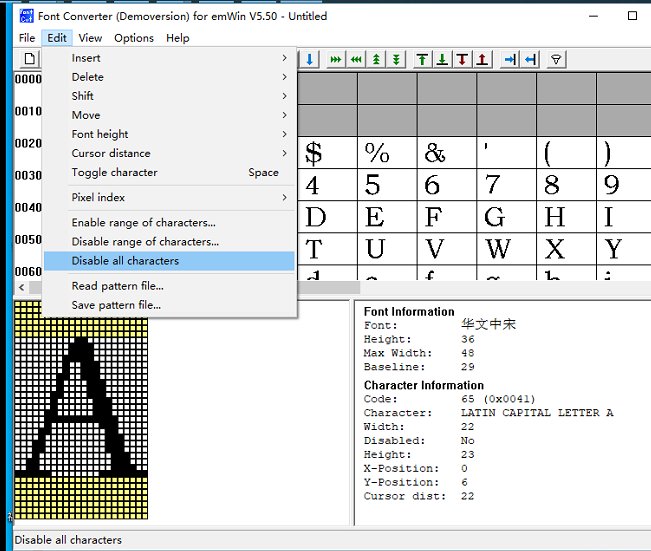This screenshot has height=551, width=651.
Task: Select the letter I character cell
Action: (624, 217)
